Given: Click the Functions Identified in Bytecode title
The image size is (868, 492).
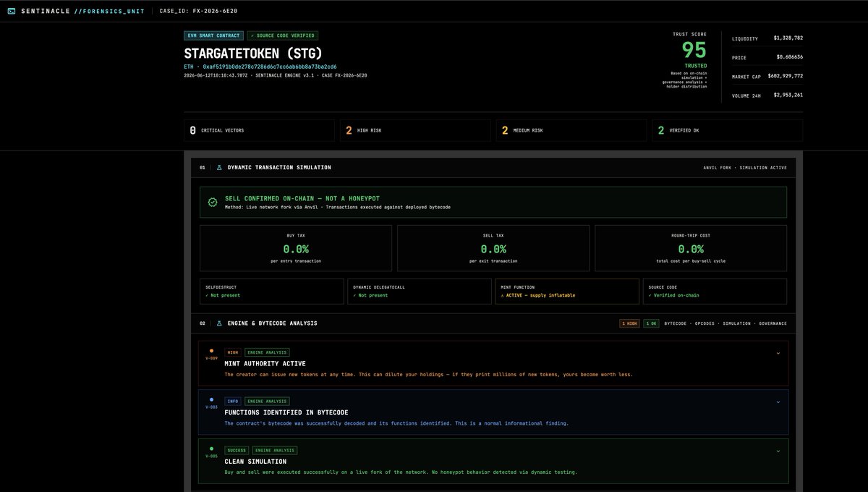Looking at the screenshot, I should 286,412.
